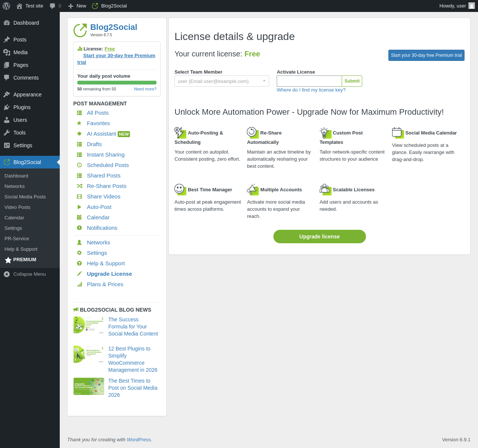
Task: Click the Scheduled Posts clock icon
Action: pos(79,165)
